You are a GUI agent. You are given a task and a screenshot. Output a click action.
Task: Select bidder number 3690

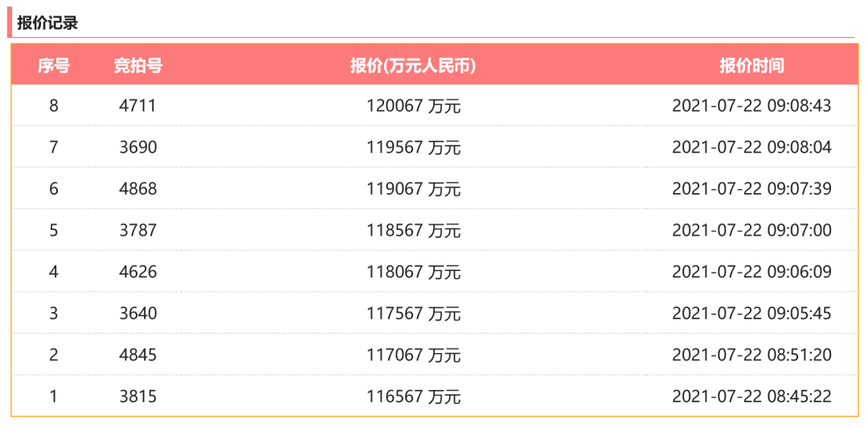click(x=137, y=147)
